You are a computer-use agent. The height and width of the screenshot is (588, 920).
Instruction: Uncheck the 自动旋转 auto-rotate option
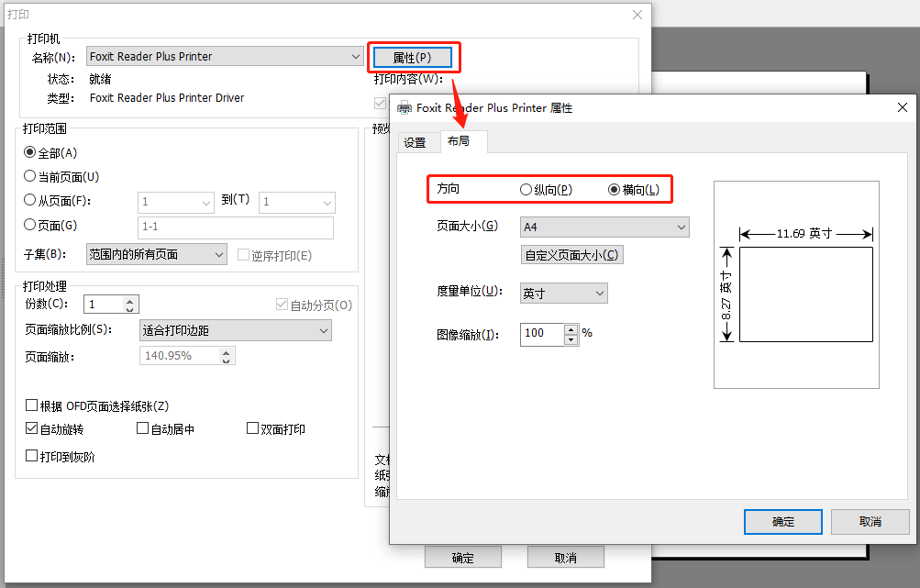pyautogui.click(x=32, y=428)
